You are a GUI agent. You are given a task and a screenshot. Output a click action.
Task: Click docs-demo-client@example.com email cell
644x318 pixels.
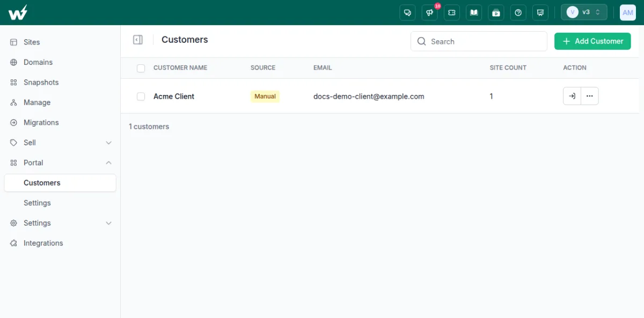(369, 97)
